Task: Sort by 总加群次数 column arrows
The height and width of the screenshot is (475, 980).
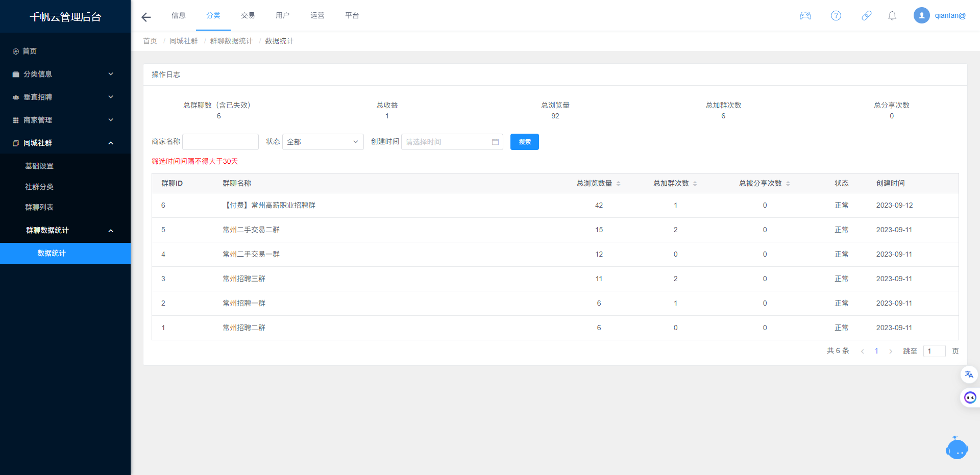Action: (x=695, y=184)
